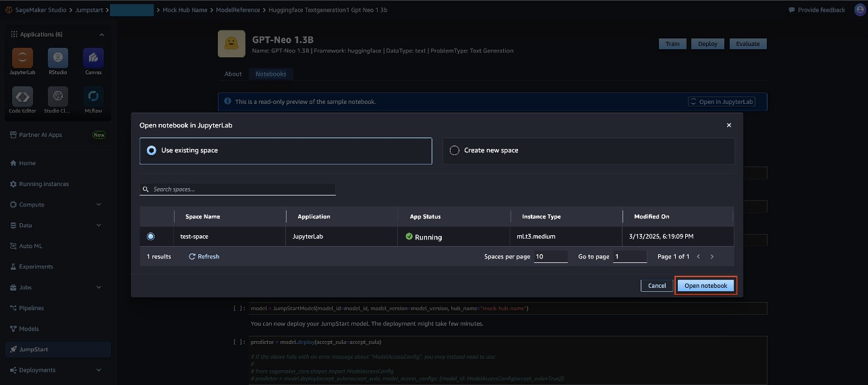This screenshot has height=385, width=868.
Task: Launch the Canvas application icon
Action: point(93,58)
